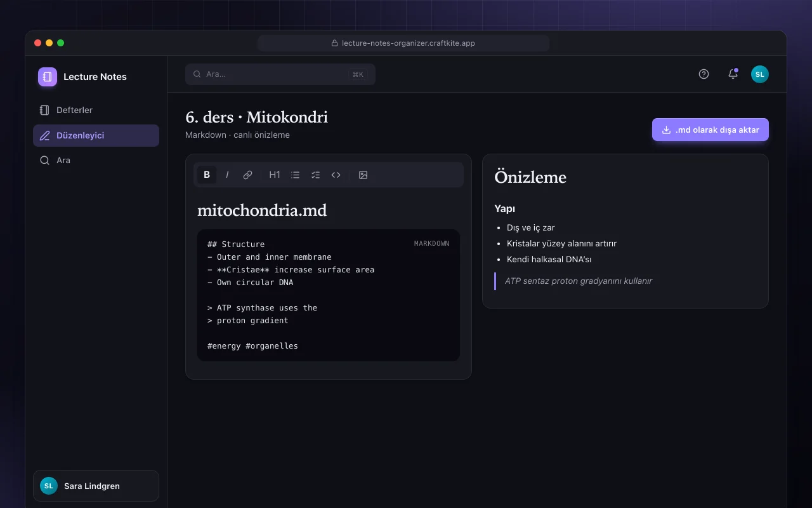Insert a link using the toolbar
The image size is (812, 508).
tap(247, 175)
